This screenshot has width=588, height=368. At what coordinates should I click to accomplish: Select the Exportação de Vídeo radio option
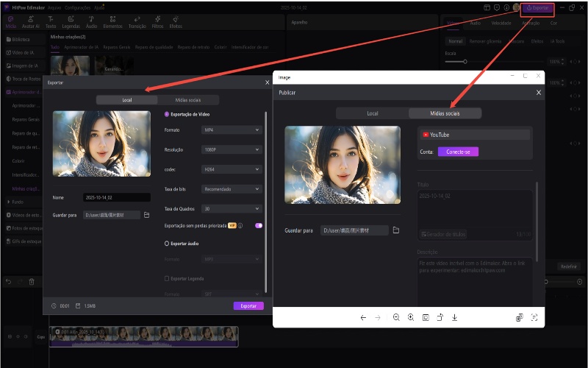(x=167, y=114)
